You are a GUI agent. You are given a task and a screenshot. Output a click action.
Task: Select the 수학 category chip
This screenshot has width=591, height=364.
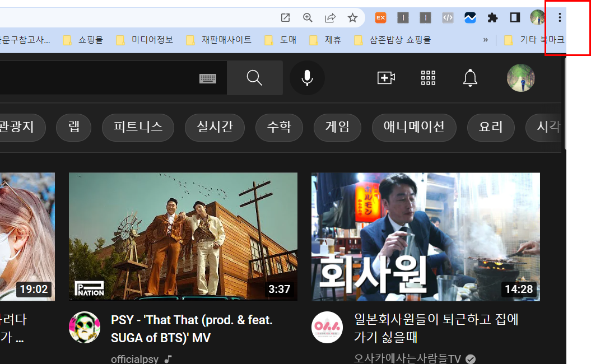[280, 127]
